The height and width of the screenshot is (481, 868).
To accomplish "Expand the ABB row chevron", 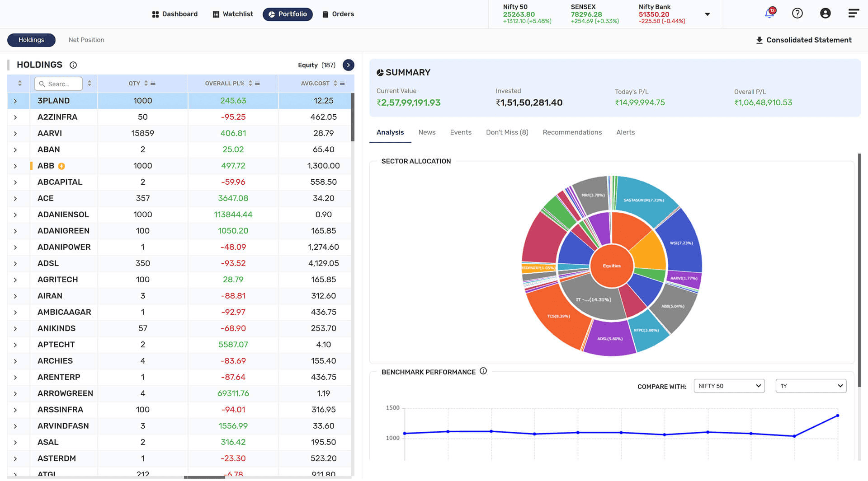I will pyautogui.click(x=15, y=166).
